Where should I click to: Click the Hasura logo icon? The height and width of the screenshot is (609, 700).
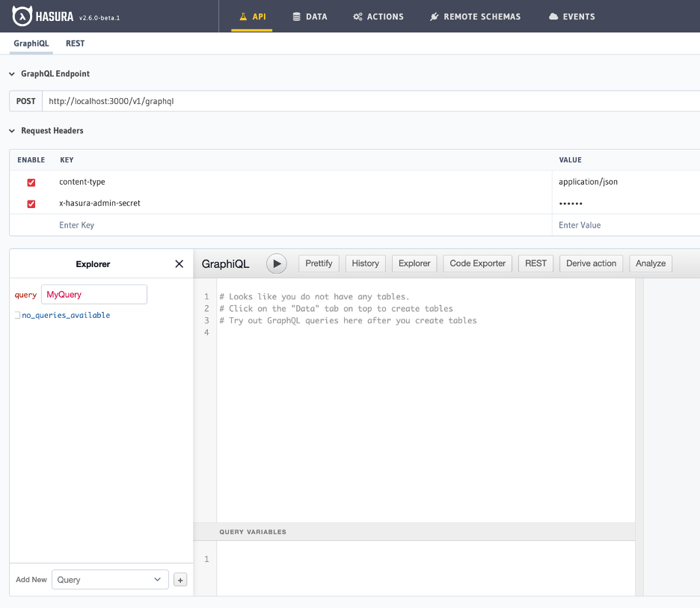coord(22,16)
